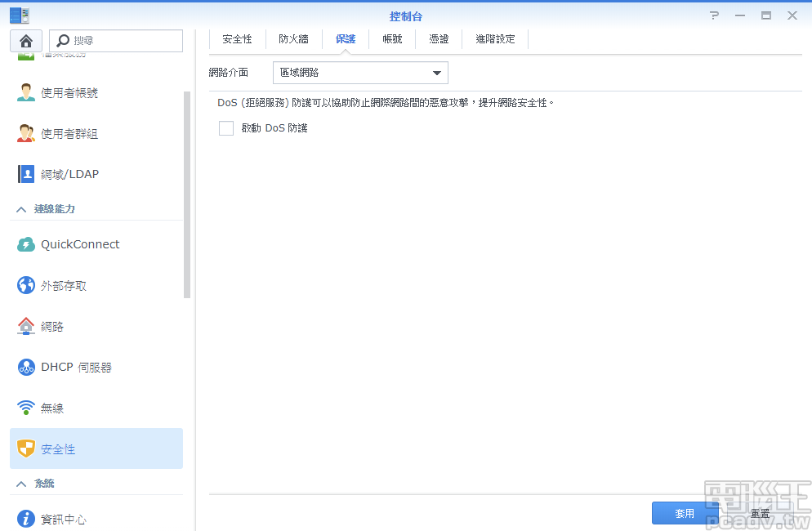Open QuickConnect settings in sidebar

pos(79,243)
